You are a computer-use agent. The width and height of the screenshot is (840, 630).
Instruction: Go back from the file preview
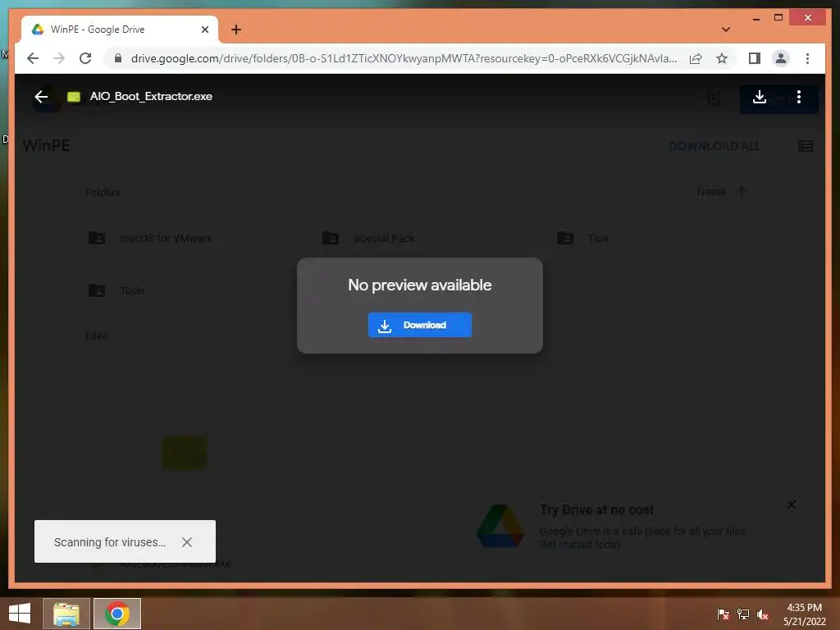tap(41, 97)
